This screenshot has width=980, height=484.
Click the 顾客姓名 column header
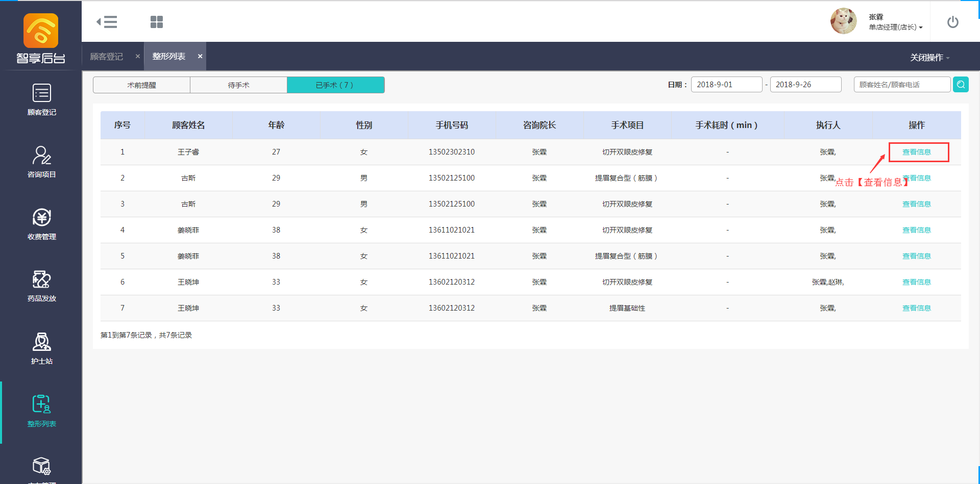point(188,125)
